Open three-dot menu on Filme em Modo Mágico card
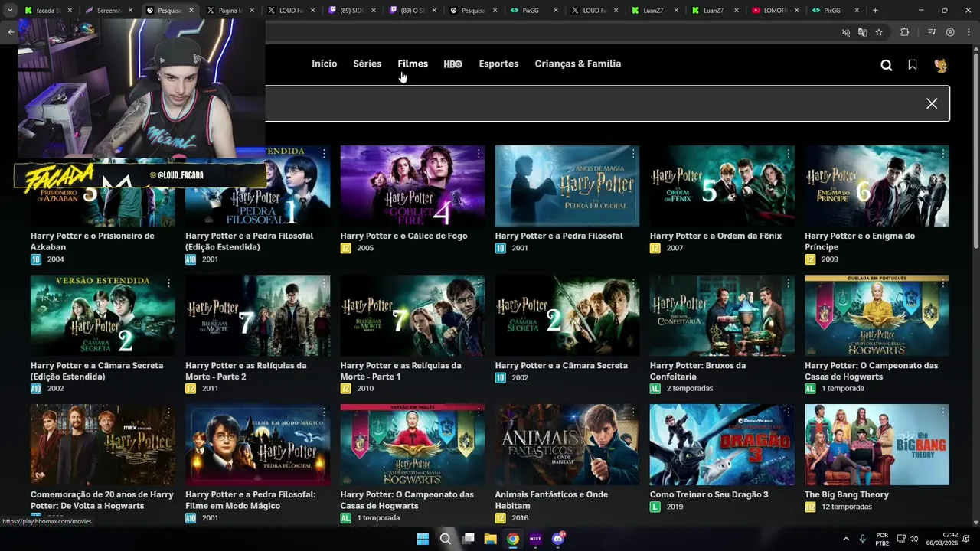980x551 pixels. pyautogui.click(x=324, y=412)
